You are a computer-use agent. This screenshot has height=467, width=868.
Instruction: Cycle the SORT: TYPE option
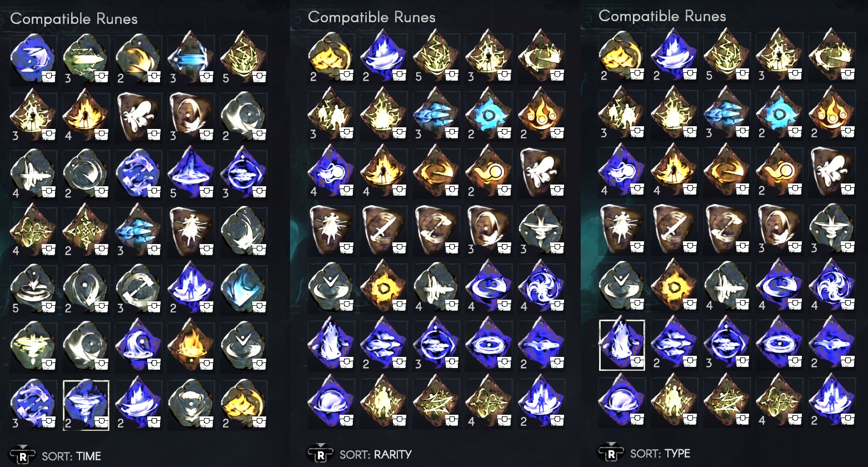click(x=660, y=454)
